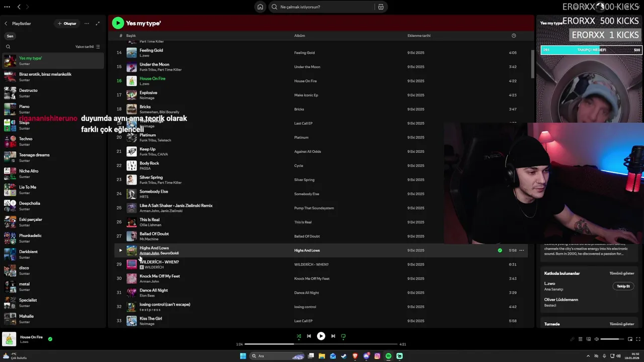Click Tümünü göster beside Turnede
Screen dimensions: 644x362
(622, 324)
